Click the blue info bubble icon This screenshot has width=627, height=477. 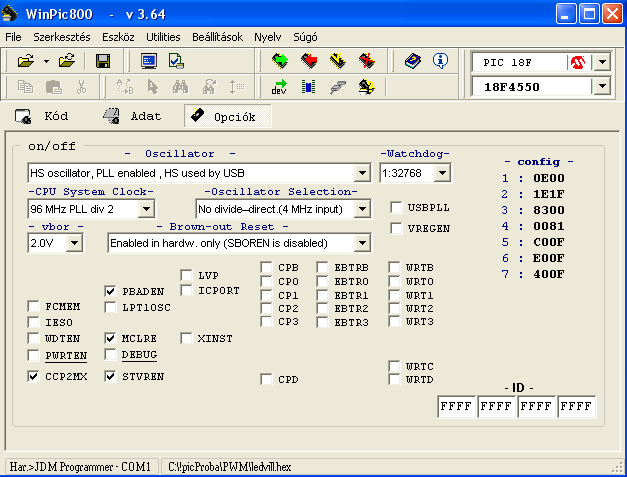440,61
